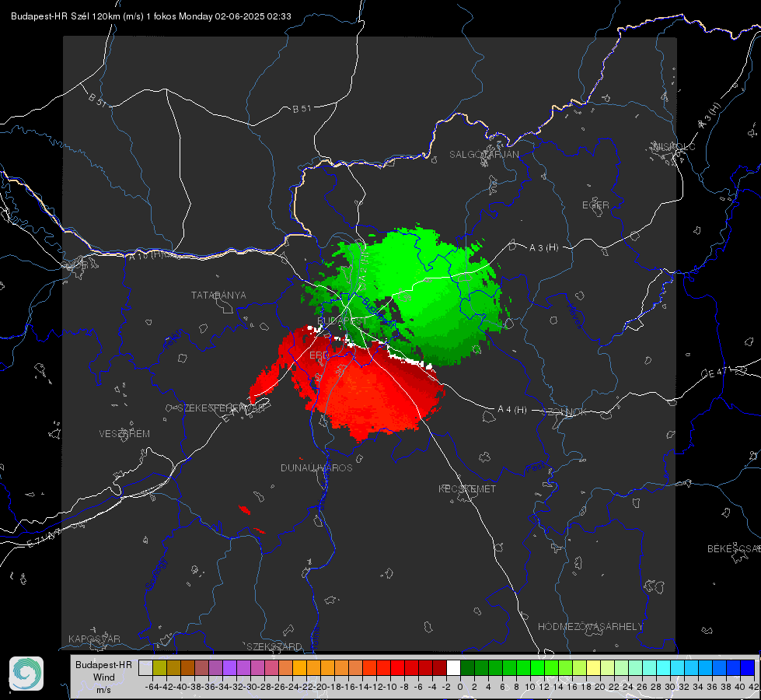Click the SZÉKESFEHÉRVÁR city label
The height and width of the screenshot is (700, 761).
click(x=221, y=408)
